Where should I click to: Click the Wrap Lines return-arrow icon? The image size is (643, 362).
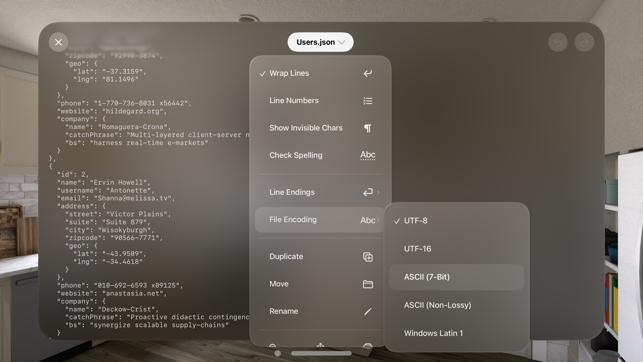368,73
